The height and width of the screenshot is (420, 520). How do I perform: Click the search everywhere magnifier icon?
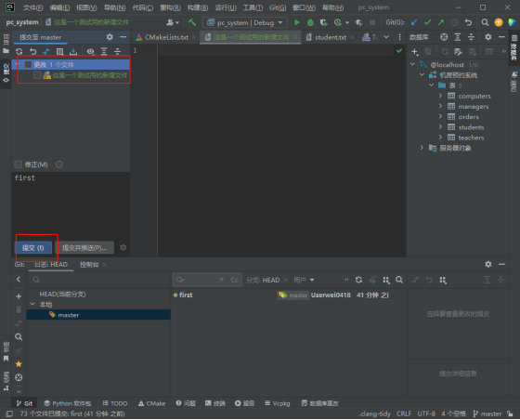[x=485, y=22]
